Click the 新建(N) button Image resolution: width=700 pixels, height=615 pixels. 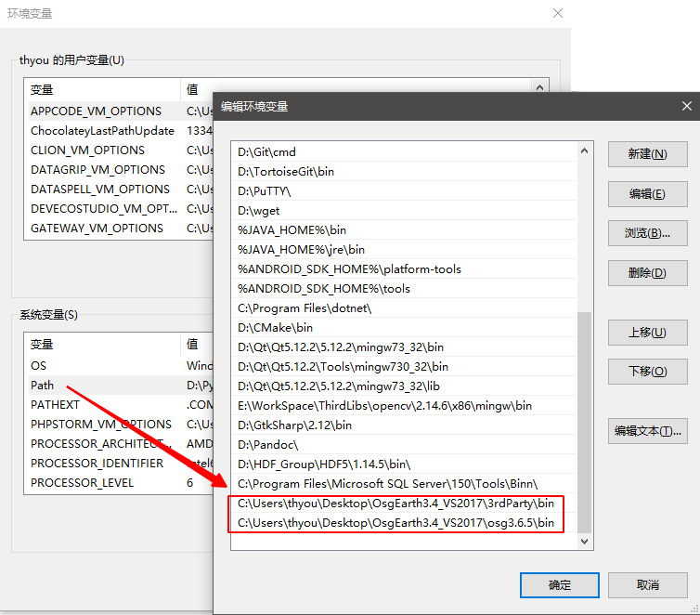pos(646,154)
